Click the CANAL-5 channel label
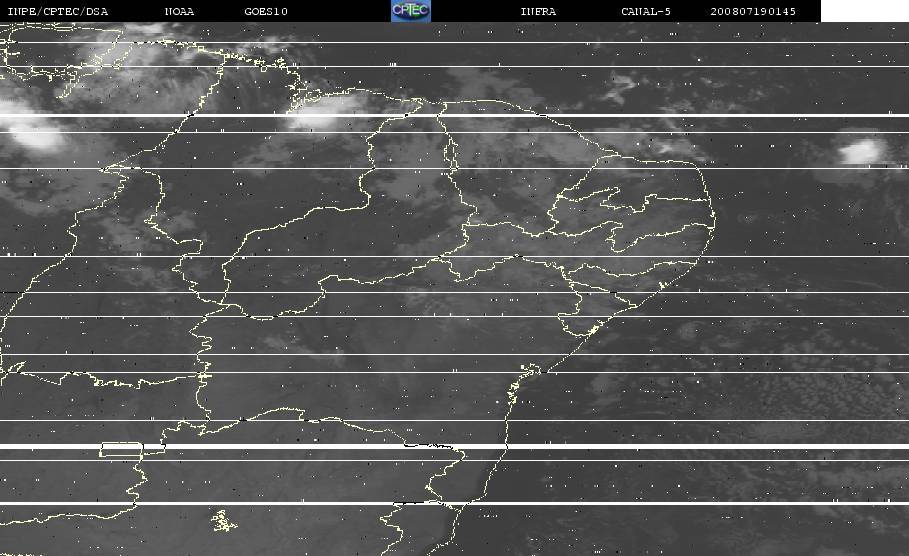This screenshot has height=556, width=909. 646,12
